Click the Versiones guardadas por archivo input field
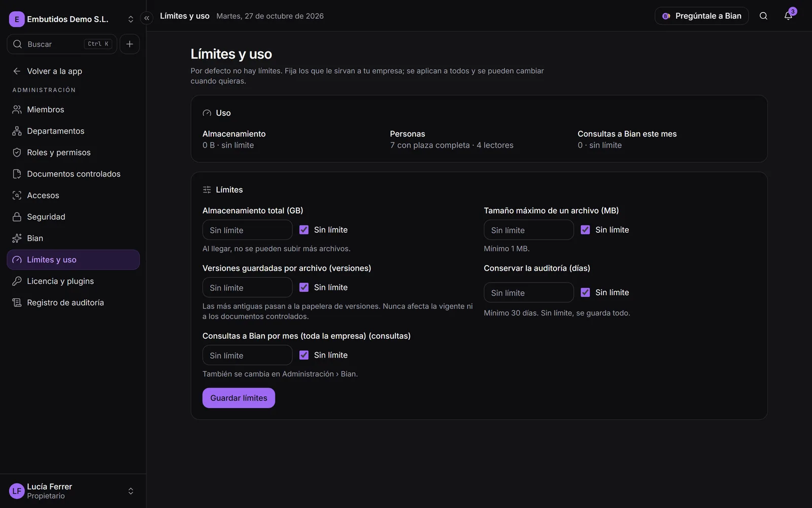Screen dimensions: 812x508 (x=247, y=288)
